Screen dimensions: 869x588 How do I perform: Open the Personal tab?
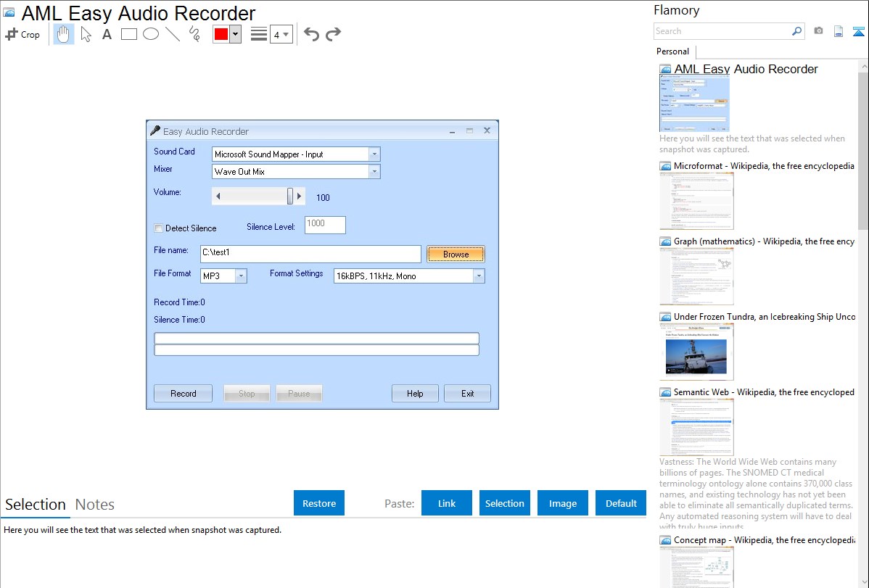click(673, 51)
